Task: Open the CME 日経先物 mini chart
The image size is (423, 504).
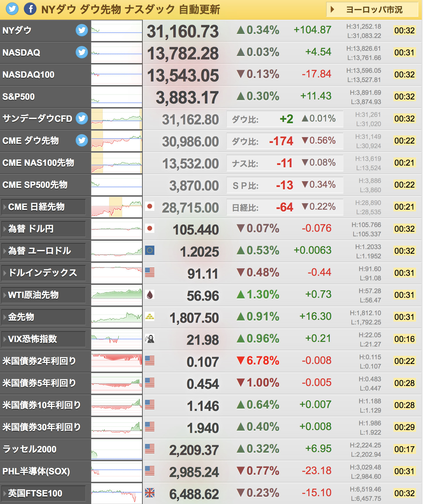Action: (x=117, y=207)
